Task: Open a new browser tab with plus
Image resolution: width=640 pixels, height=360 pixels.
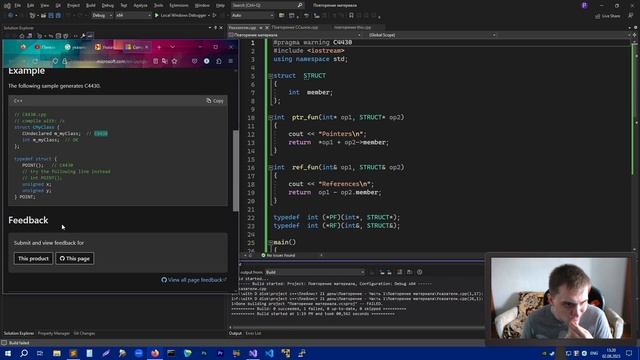Action: [x=159, y=47]
